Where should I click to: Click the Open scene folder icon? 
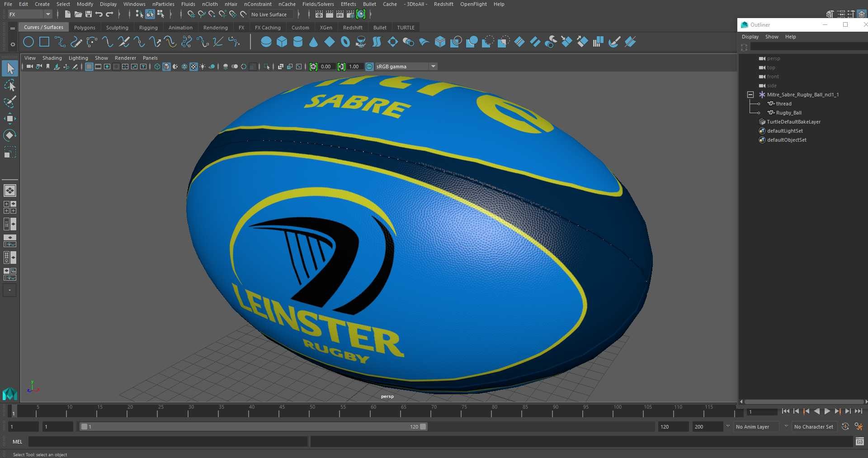coord(78,14)
